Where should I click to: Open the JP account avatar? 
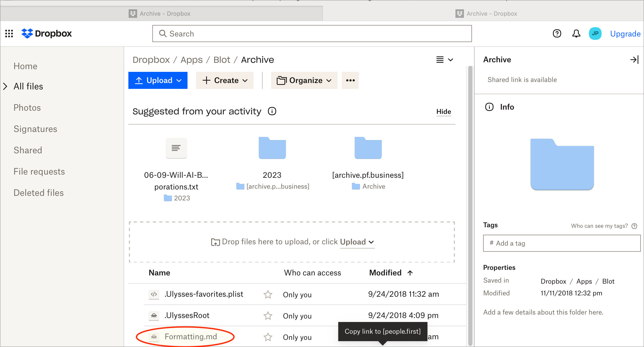(595, 34)
